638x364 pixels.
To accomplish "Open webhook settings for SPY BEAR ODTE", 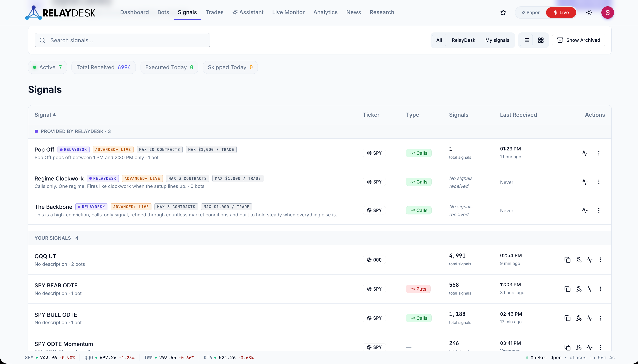I will click(x=579, y=289).
